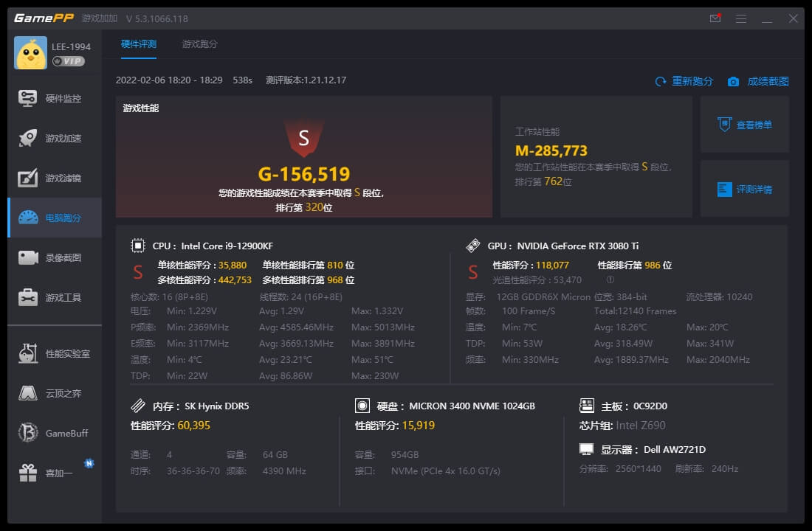Click SK Hynix DDR5 memory name
The height and width of the screenshot is (531, 812).
[x=217, y=406]
